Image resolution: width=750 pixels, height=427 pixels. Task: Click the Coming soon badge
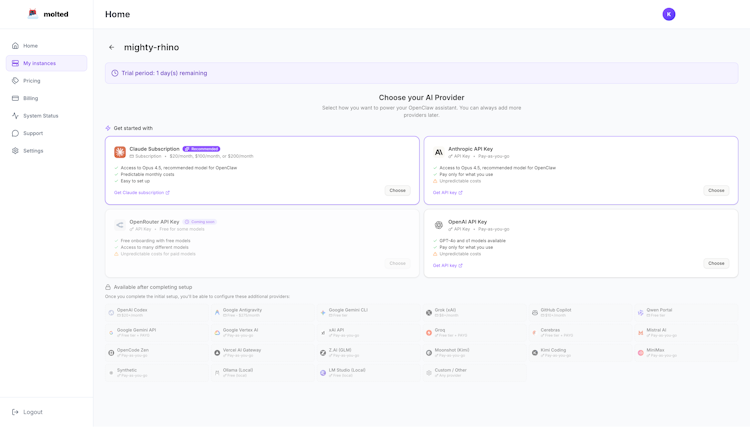200,222
